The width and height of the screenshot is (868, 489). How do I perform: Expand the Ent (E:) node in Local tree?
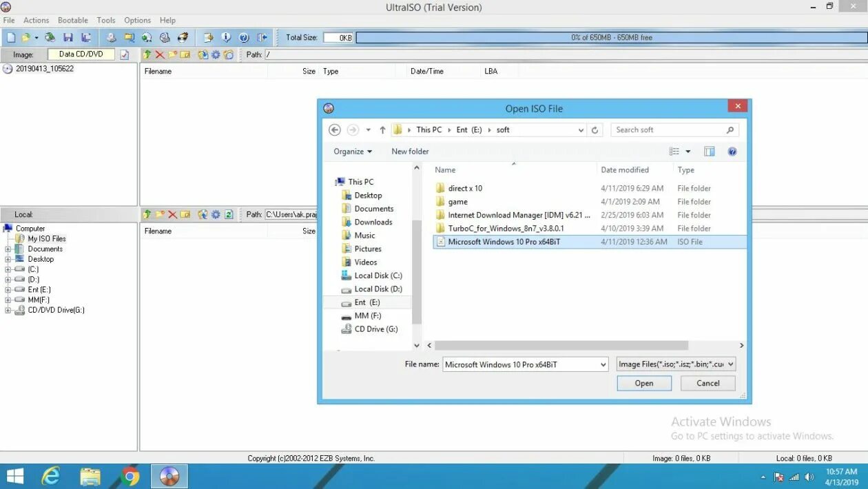8,290
